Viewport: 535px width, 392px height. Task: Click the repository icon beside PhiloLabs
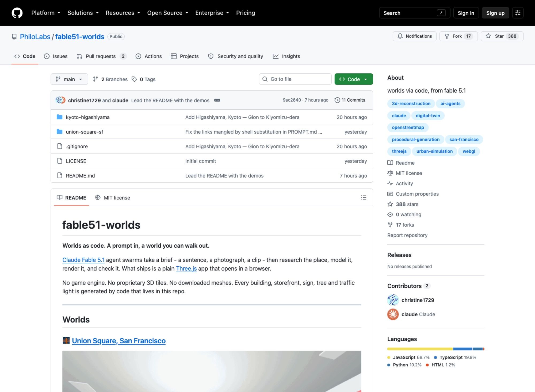[x=14, y=37]
